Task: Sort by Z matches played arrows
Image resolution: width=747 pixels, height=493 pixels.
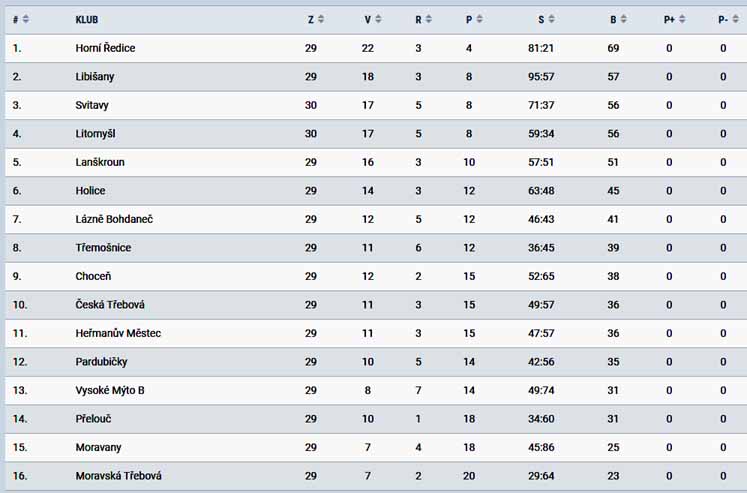Action: [321, 19]
